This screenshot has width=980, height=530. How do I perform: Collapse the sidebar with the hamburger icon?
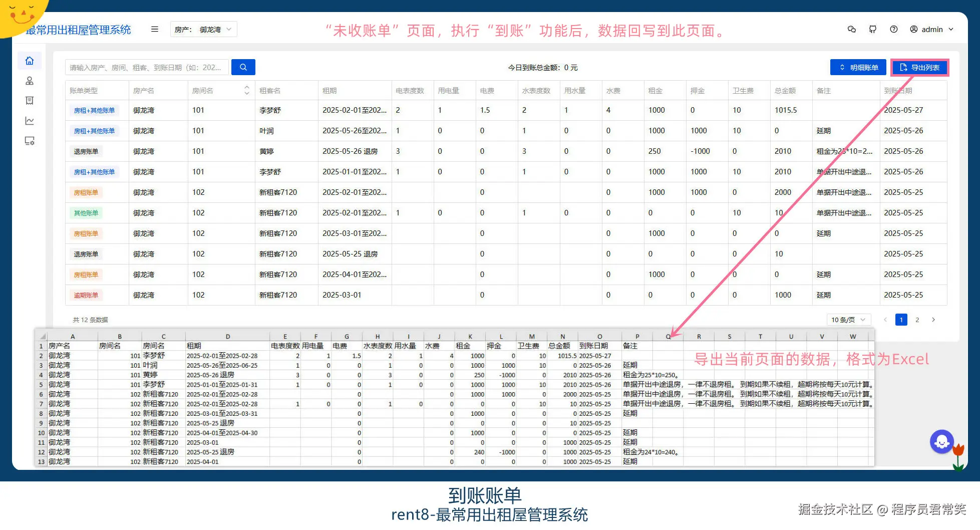coord(154,29)
